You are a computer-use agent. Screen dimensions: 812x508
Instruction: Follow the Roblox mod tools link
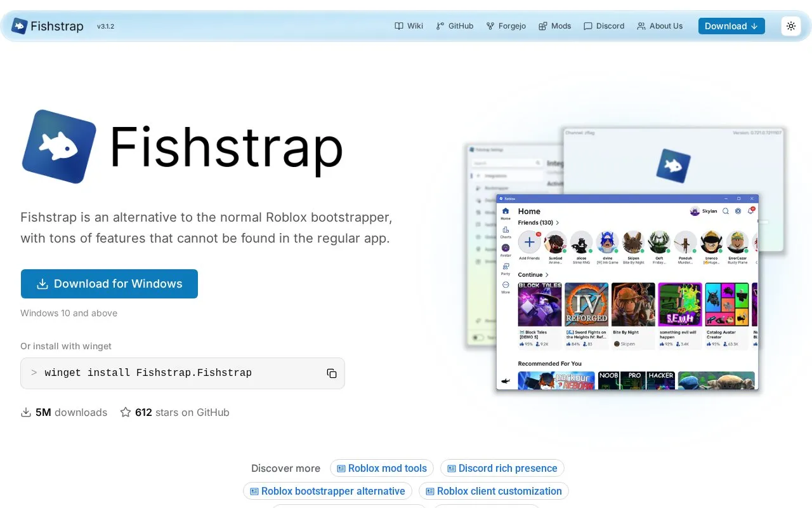(x=382, y=468)
